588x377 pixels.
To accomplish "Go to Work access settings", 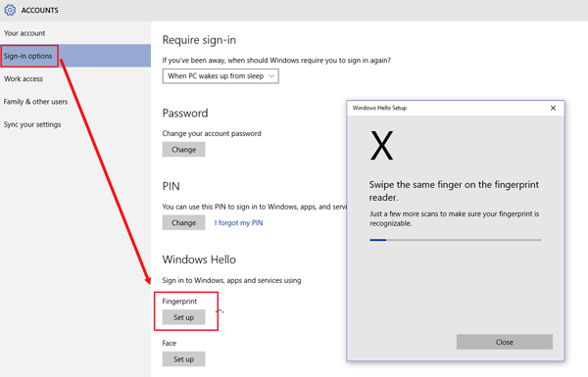I will pyautogui.click(x=24, y=78).
